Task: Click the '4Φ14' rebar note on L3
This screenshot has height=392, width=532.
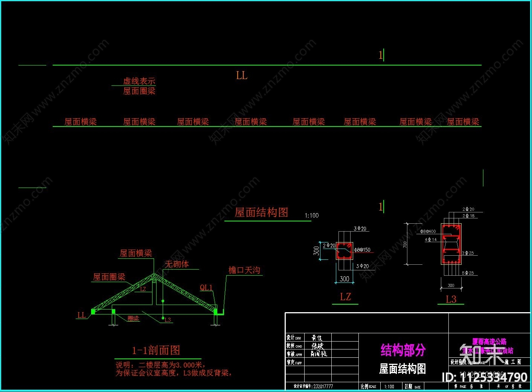Action: click(431, 239)
